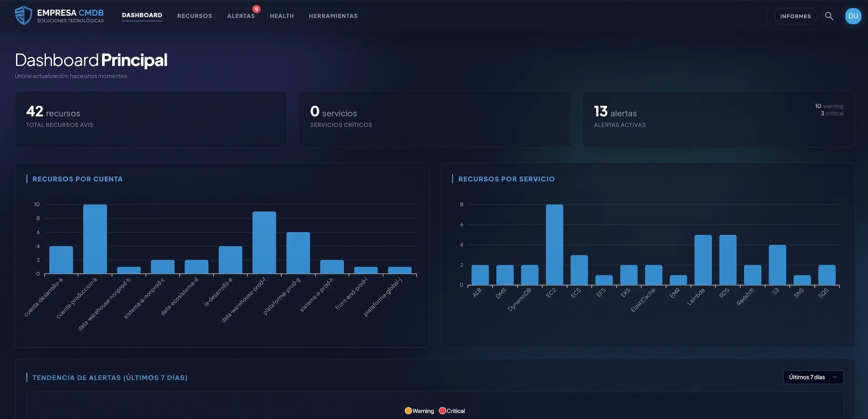Click the Informes button

click(796, 16)
